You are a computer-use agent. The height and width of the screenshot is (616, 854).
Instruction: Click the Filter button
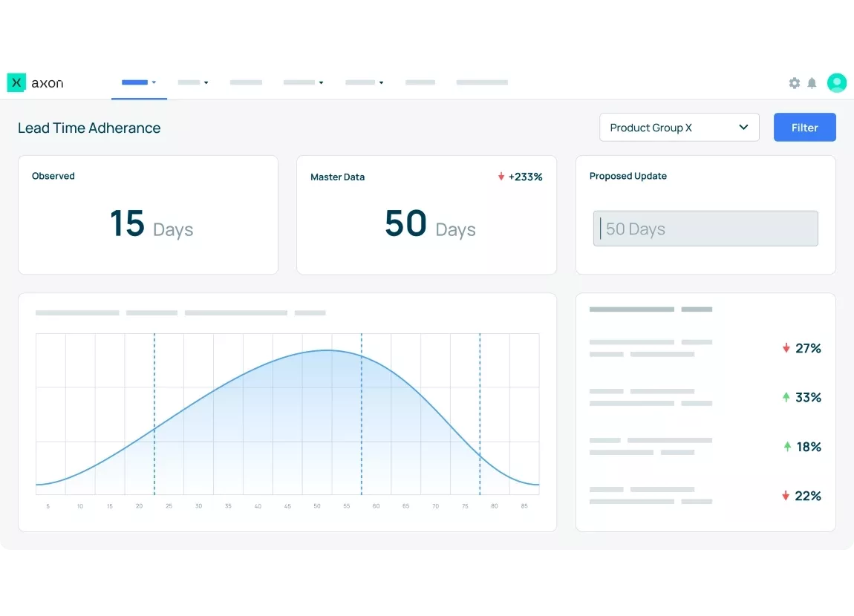coord(804,128)
